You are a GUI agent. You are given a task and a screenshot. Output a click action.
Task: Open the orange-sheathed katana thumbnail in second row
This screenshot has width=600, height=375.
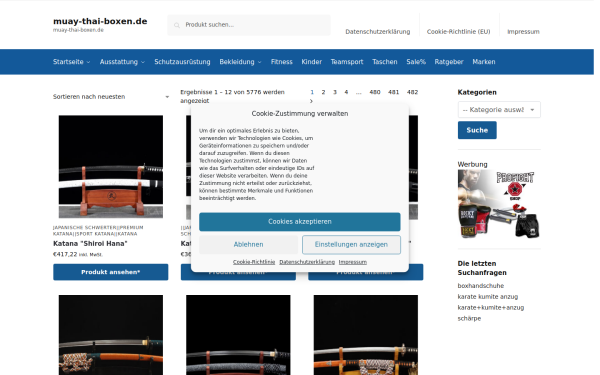click(111, 335)
